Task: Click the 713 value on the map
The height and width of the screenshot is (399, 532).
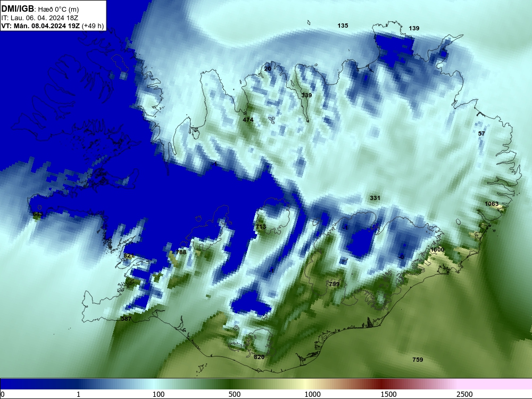Action: click(x=261, y=227)
